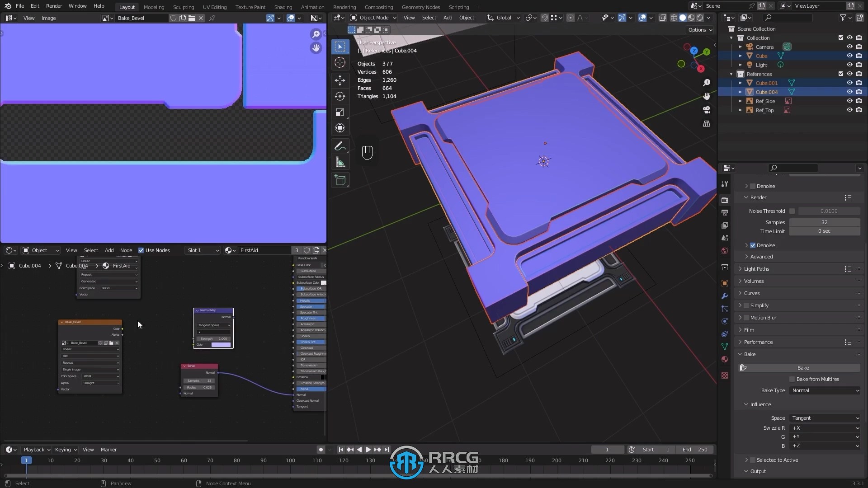868x488 pixels.
Task: Open the Output properties tab
Action: 725,212
